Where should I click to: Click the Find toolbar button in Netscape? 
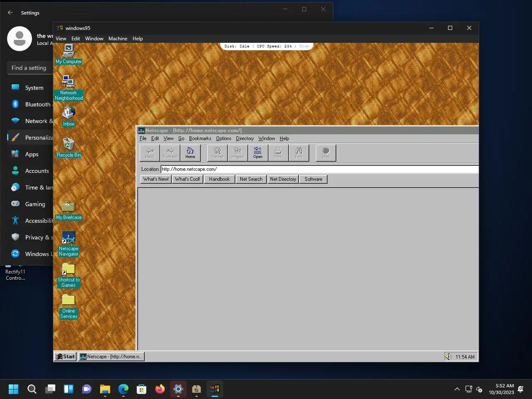(298, 153)
